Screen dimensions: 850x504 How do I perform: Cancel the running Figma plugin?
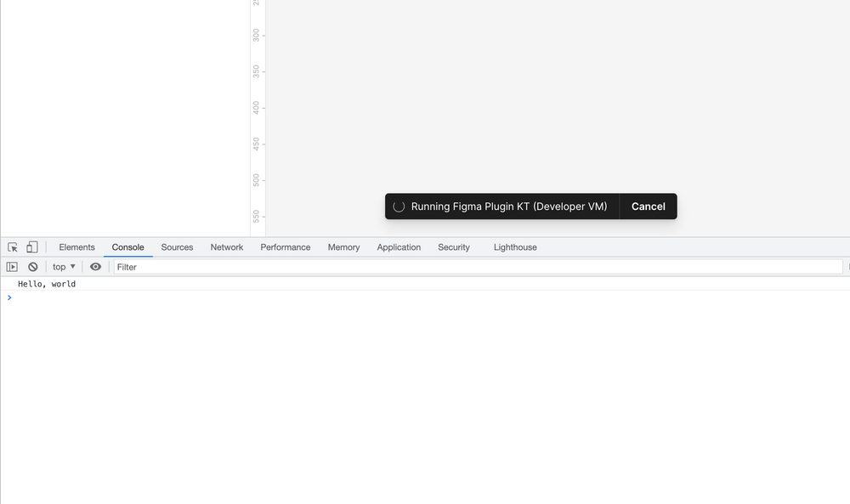(x=648, y=206)
